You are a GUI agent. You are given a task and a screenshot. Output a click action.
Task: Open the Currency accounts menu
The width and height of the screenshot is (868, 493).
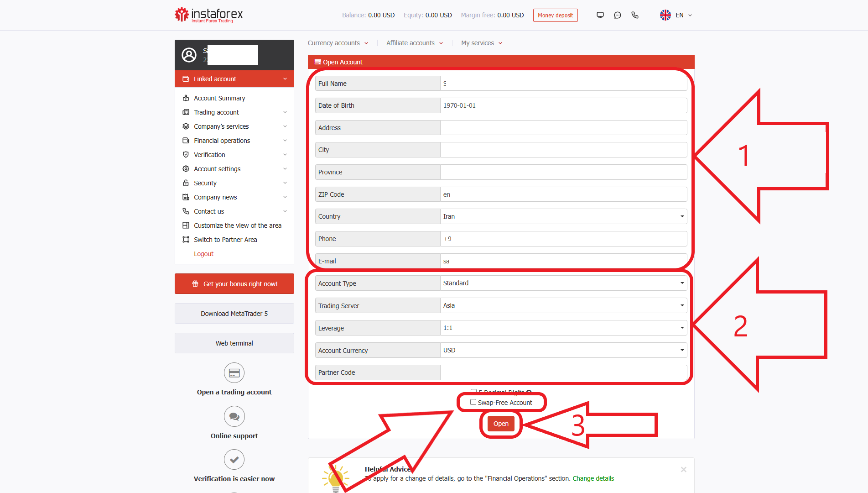pos(338,43)
